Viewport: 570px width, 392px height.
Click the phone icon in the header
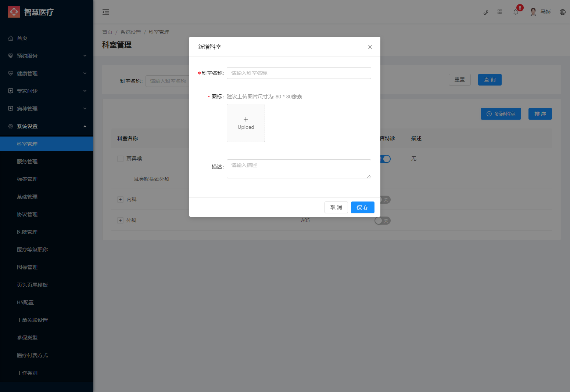coord(486,12)
